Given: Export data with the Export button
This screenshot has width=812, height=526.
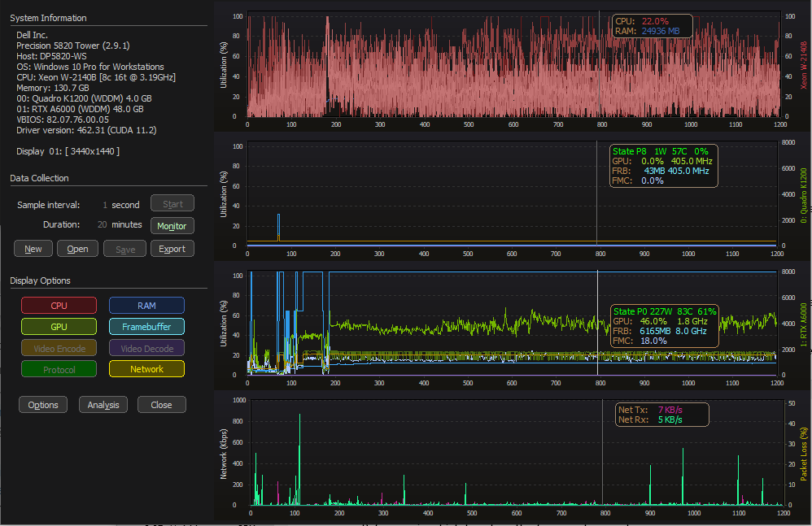Looking at the screenshot, I should (172, 248).
